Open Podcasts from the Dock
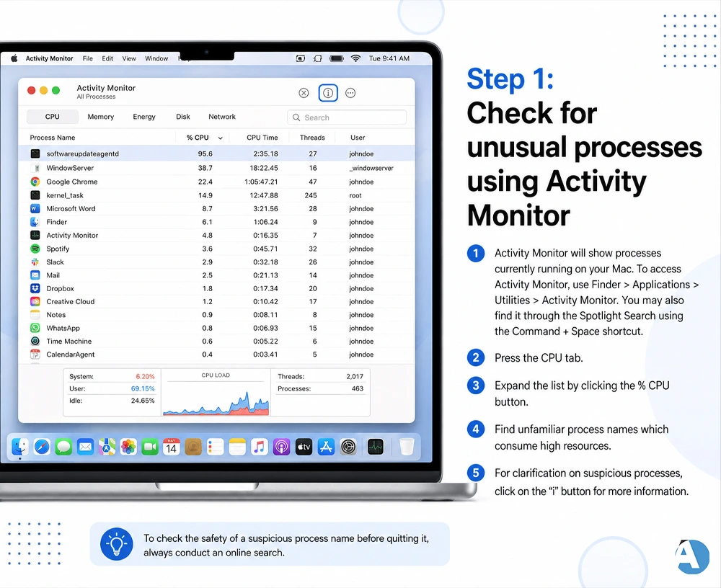721x588 pixels. (x=281, y=446)
